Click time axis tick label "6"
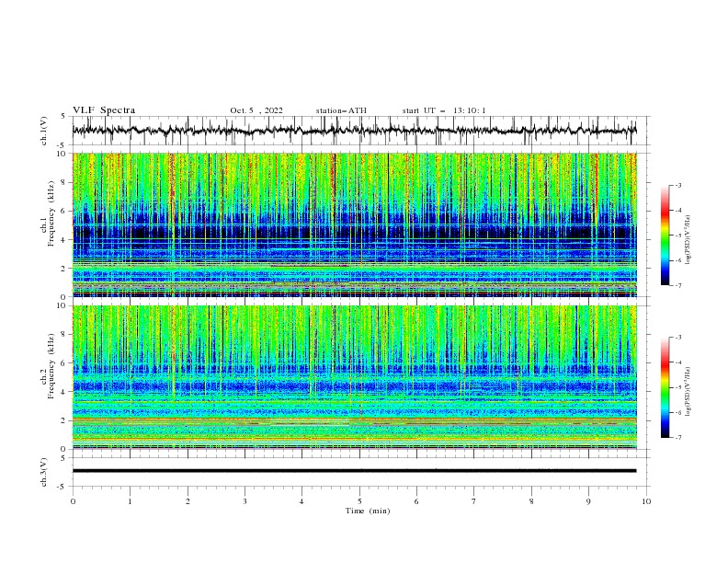Screen dimensions: 728x563 coord(416,501)
